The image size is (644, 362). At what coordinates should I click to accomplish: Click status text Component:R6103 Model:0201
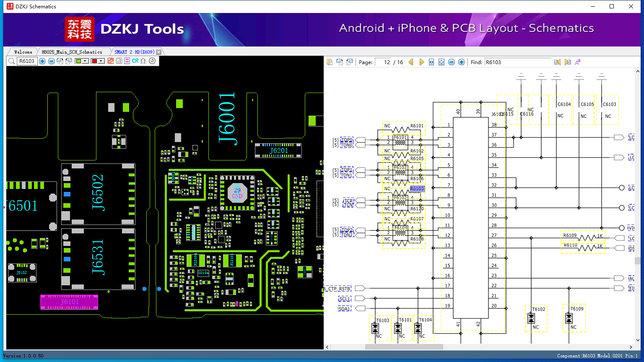[x=591, y=356]
